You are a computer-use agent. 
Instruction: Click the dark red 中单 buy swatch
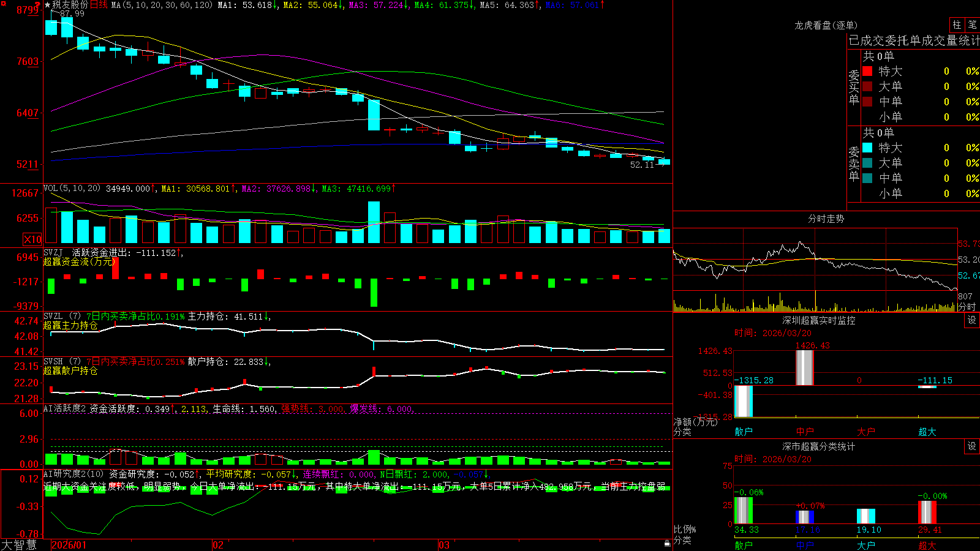(x=867, y=102)
